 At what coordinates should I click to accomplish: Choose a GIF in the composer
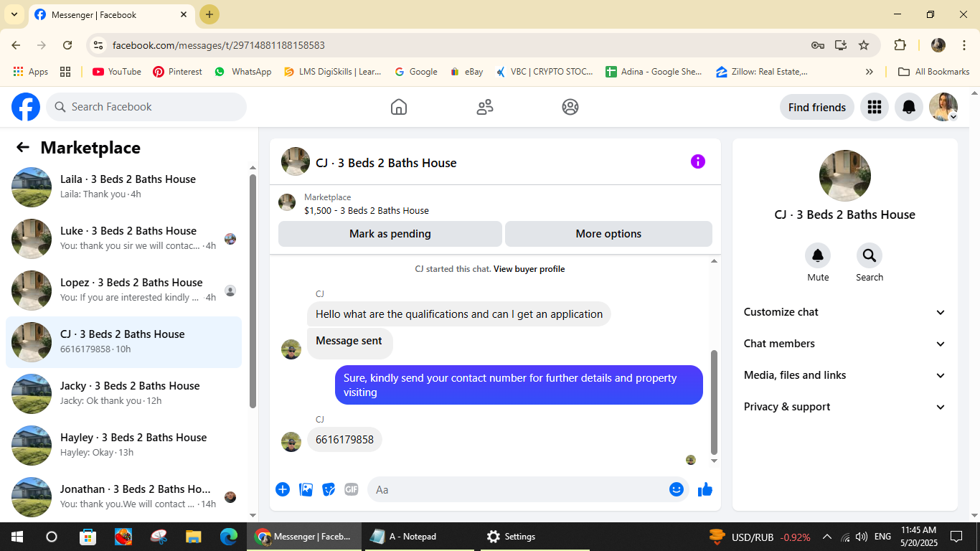(x=352, y=489)
